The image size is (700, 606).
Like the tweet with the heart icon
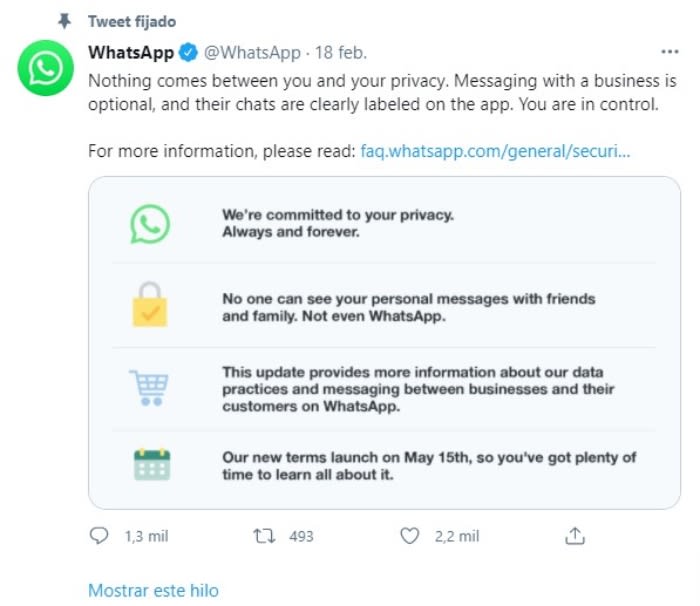pyautogui.click(x=409, y=537)
